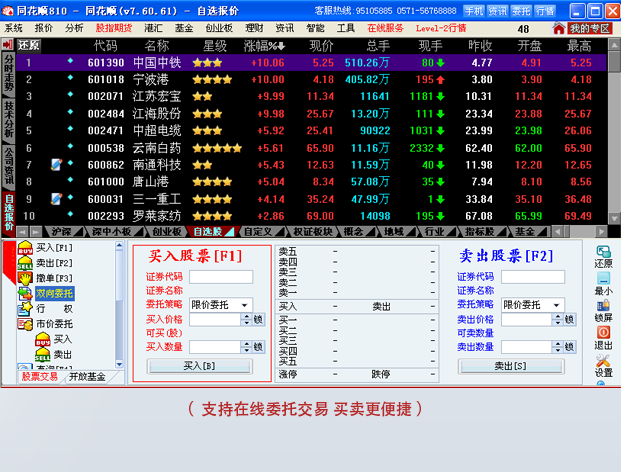The width and height of the screenshot is (621, 472).
Task: Click the sell 证券代码 input field
Action: point(533,277)
